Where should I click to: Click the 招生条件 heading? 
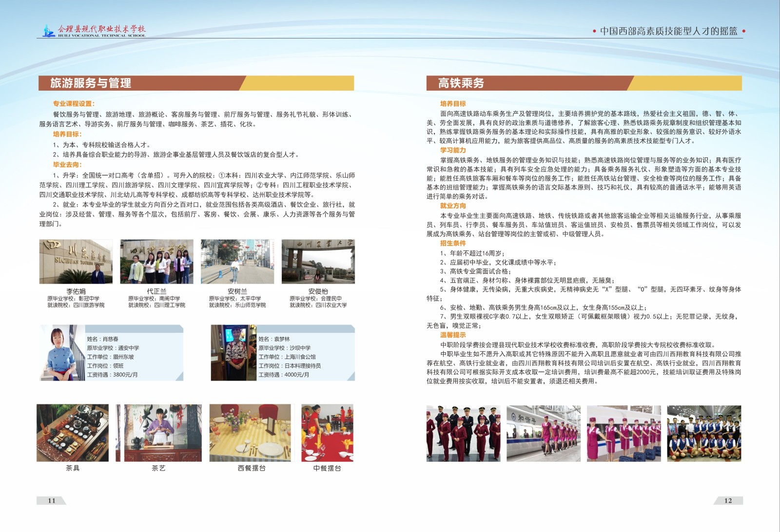click(453, 243)
